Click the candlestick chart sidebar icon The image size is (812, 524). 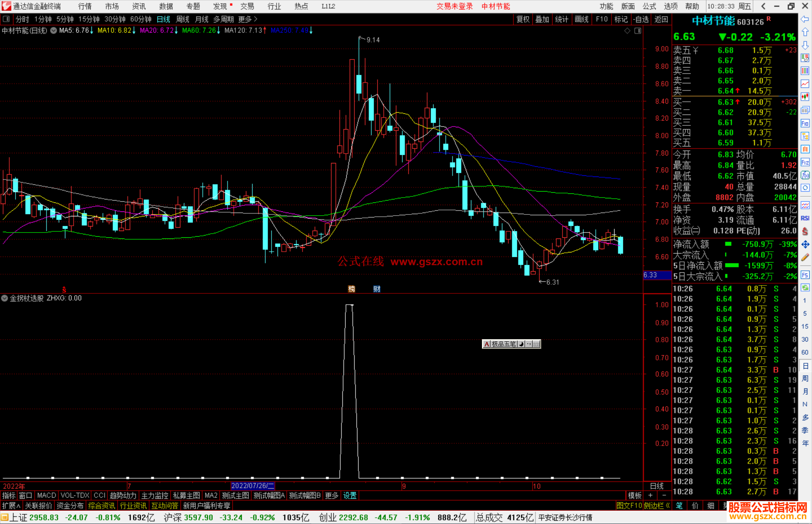pyautogui.click(x=804, y=97)
